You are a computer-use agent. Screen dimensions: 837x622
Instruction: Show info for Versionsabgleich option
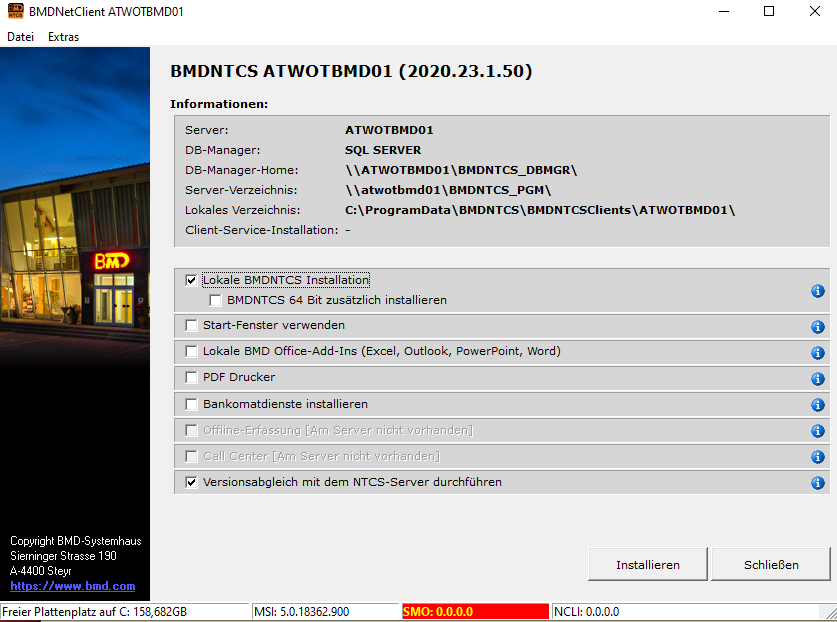(818, 483)
